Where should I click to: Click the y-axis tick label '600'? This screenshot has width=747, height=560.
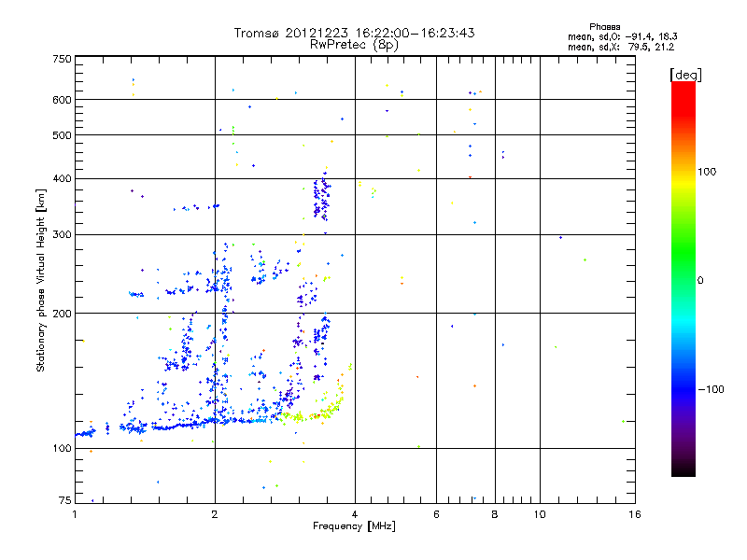click(x=63, y=100)
